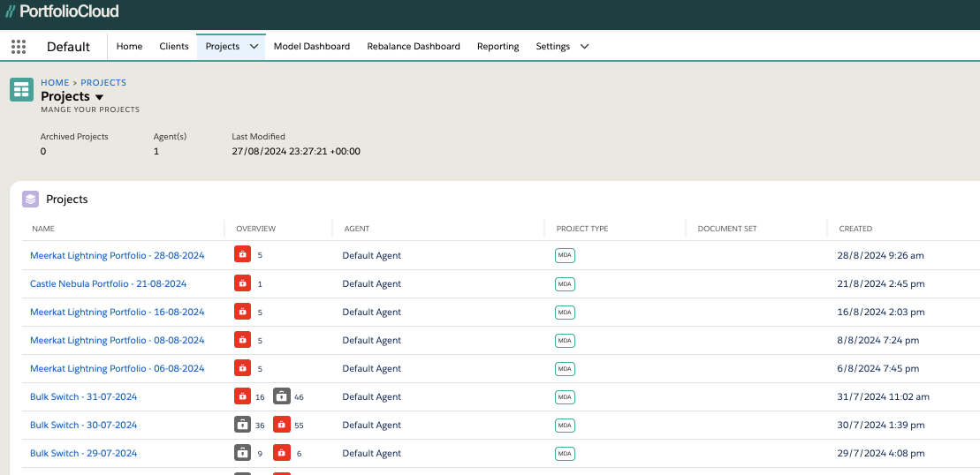Click grey briefcase icon in Bulk Switch 29-07-2024 row

point(242,453)
